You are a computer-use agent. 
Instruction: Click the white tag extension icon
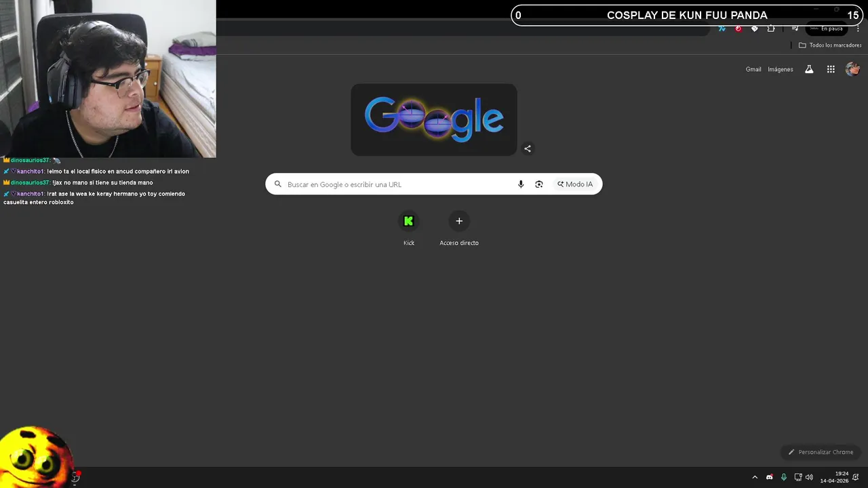click(x=755, y=28)
